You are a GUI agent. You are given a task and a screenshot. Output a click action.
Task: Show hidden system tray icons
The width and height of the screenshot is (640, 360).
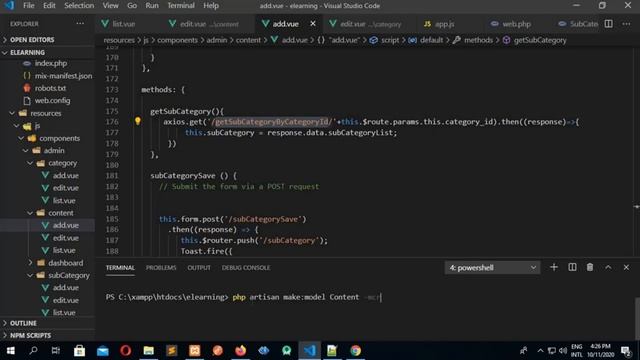(x=540, y=351)
